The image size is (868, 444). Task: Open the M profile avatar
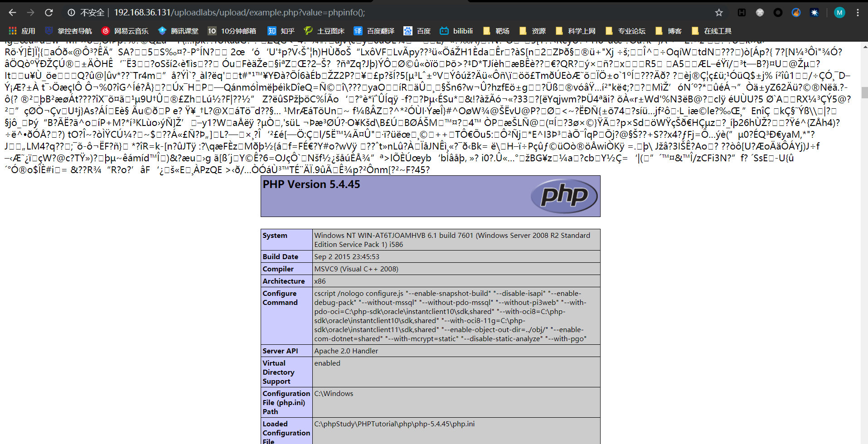coord(839,13)
